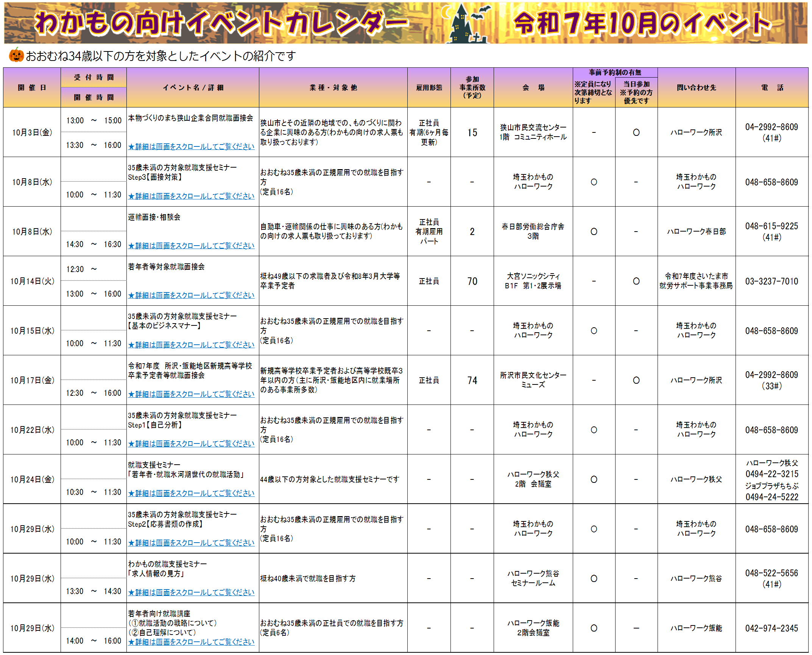Open details link for 運輸面接・相談会

point(191,246)
